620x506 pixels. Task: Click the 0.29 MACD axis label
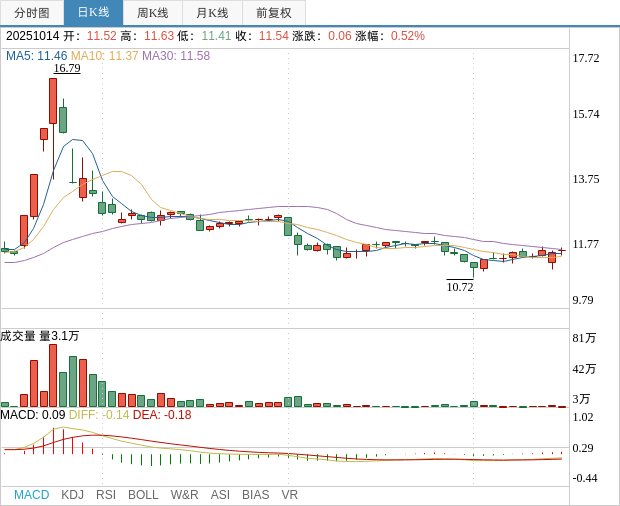click(x=583, y=448)
